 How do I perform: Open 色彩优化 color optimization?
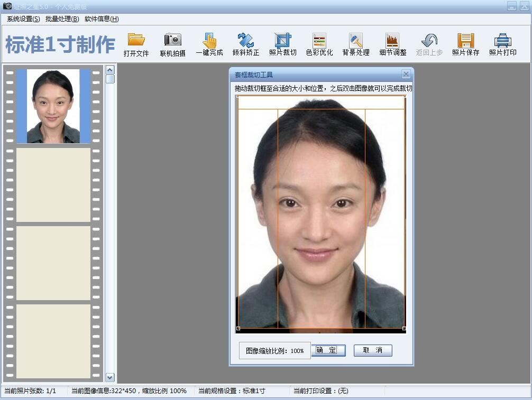point(319,44)
